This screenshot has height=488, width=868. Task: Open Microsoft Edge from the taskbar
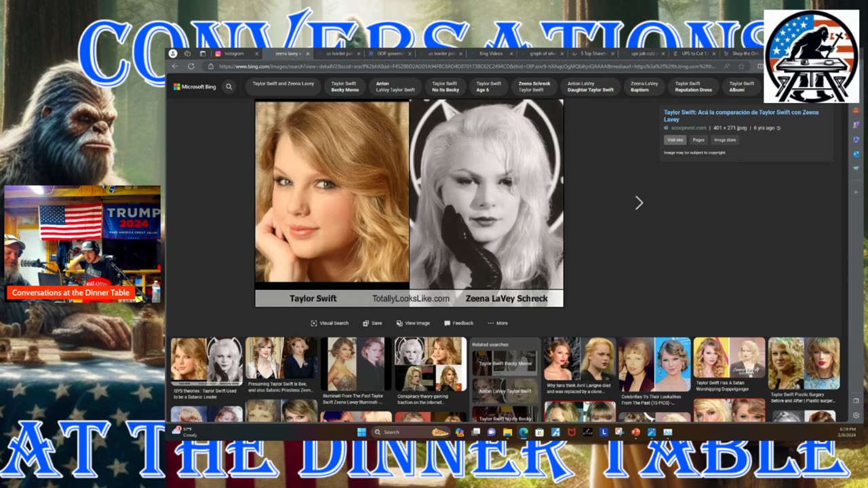pyautogui.click(x=524, y=432)
